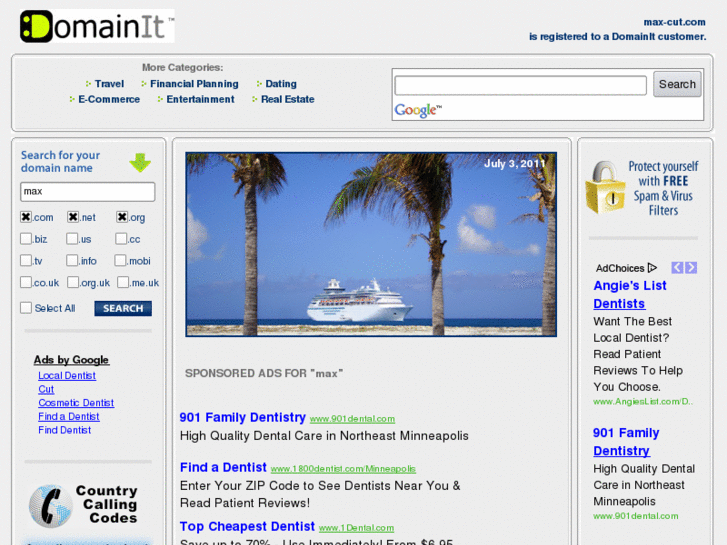Open the Real Estate category

[x=287, y=99]
